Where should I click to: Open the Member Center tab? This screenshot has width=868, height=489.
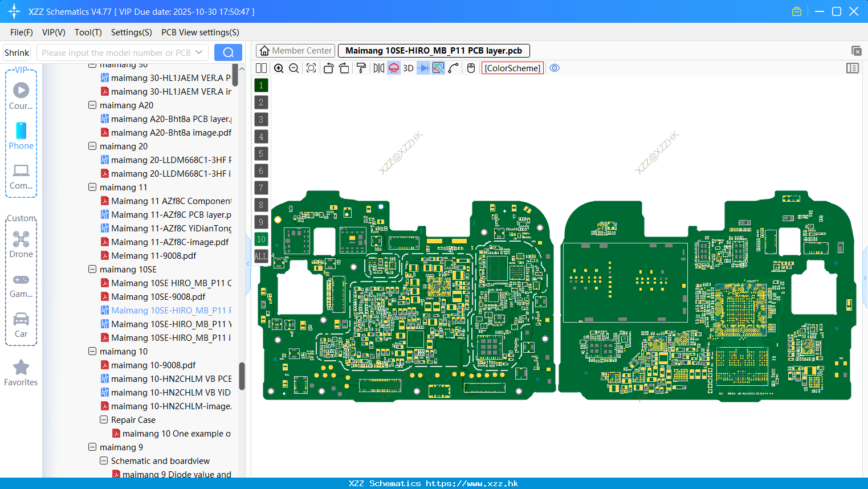pos(295,51)
